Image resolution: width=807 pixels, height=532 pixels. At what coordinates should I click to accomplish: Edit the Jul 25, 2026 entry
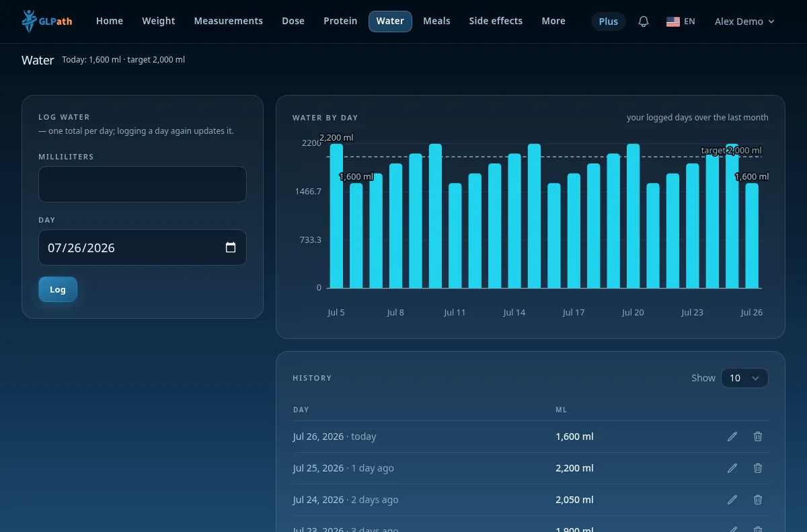732,468
